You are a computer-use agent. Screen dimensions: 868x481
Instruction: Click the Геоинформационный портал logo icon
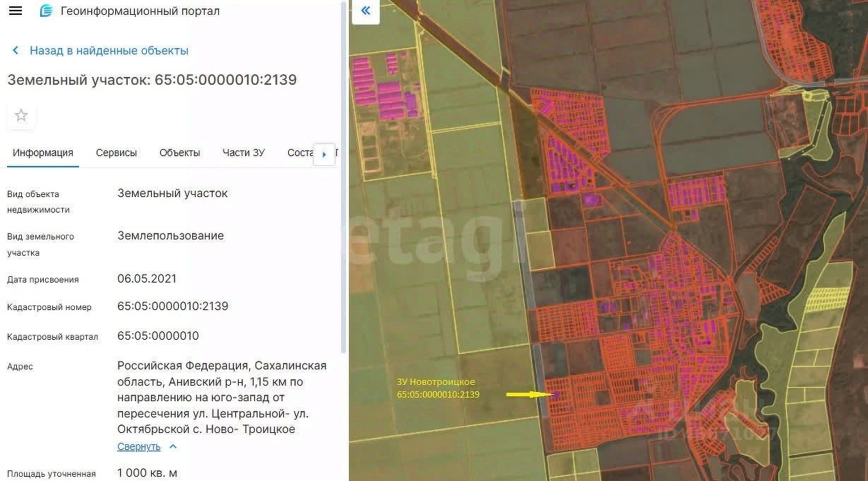[46, 11]
